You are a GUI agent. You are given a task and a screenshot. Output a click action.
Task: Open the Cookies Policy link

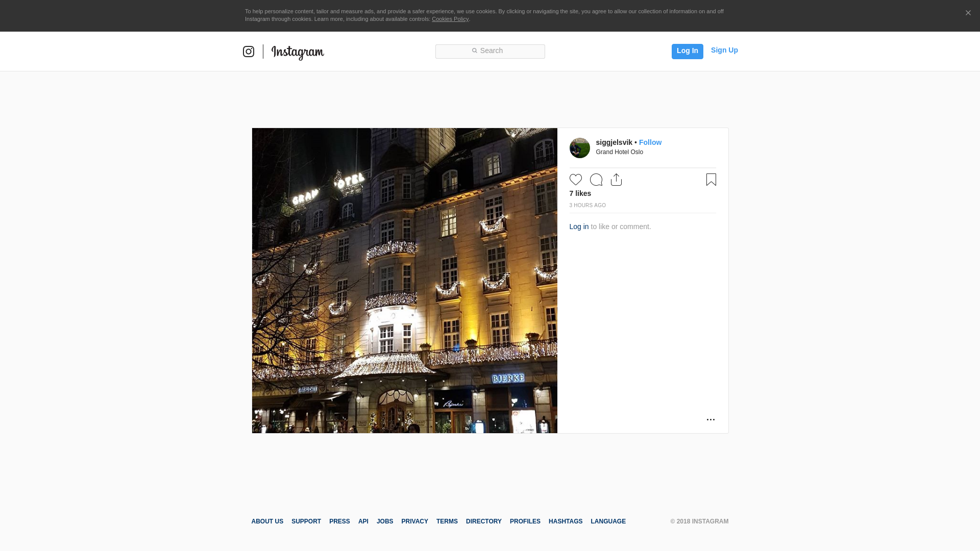pos(450,19)
